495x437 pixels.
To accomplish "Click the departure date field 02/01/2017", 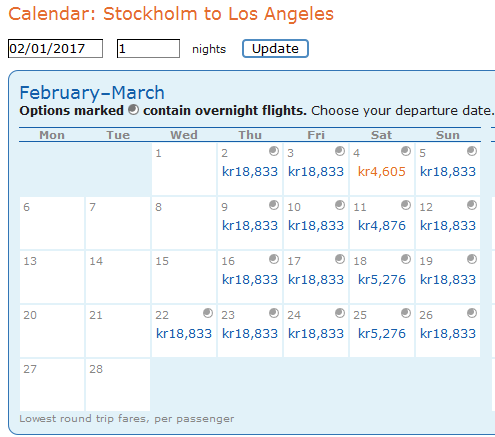I will coord(55,49).
